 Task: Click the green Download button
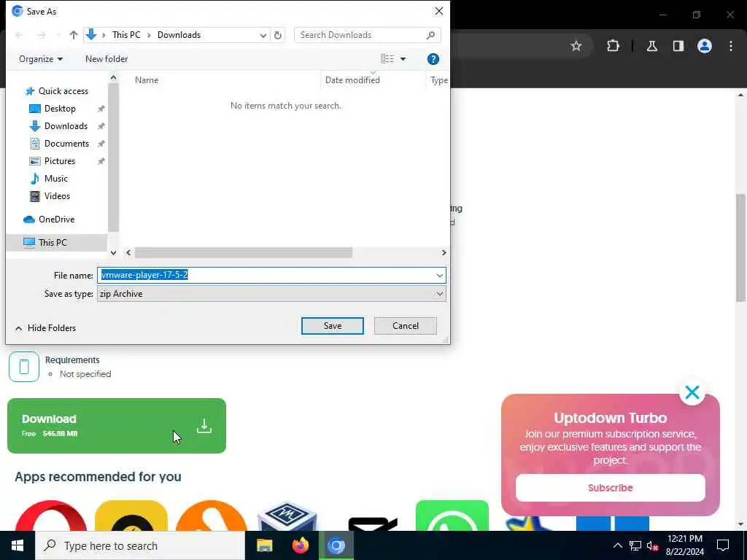coord(117,426)
